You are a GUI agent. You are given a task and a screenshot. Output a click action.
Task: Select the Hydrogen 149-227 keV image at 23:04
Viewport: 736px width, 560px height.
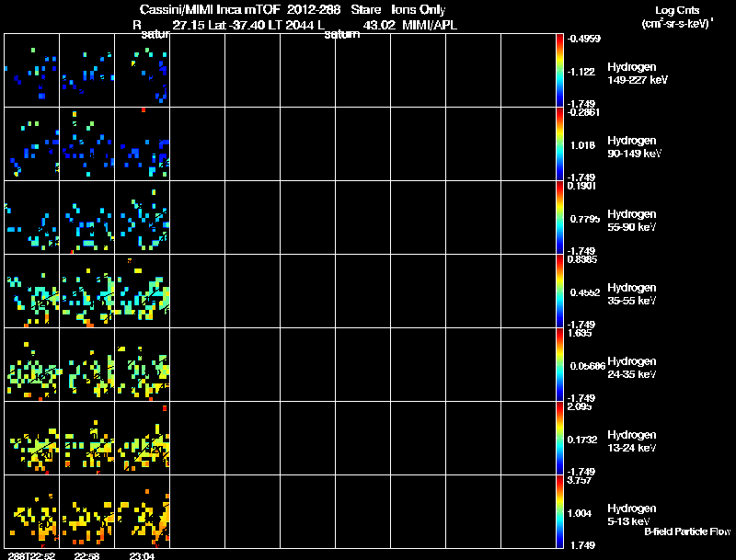(x=143, y=71)
